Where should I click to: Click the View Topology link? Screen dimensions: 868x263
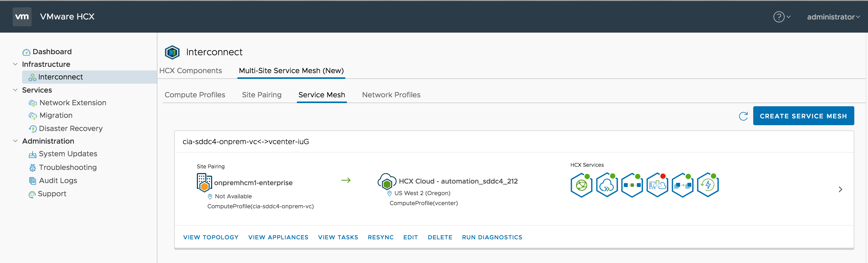coord(211,237)
